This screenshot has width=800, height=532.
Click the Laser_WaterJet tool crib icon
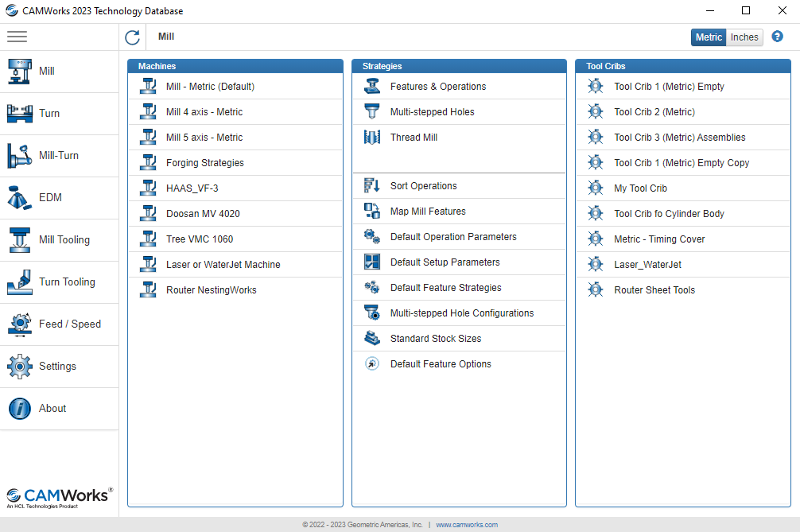[596, 264]
